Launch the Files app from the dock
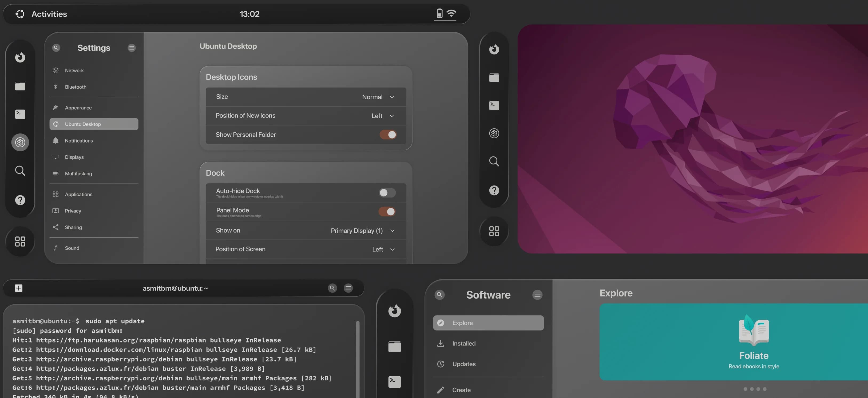The height and width of the screenshot is (398, 868). [x=20, y=86]
